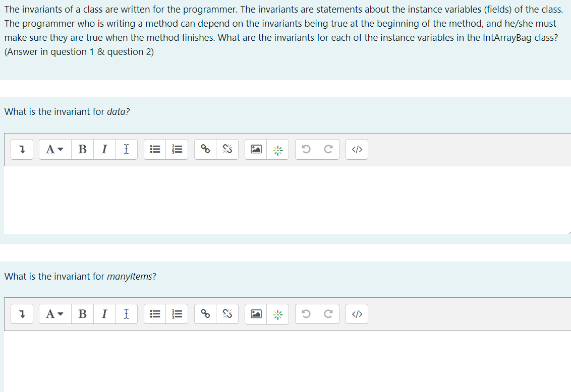Open the HTML source view for the data answer
This screenshot has width=571, height=392.
(x=357, y=149)
